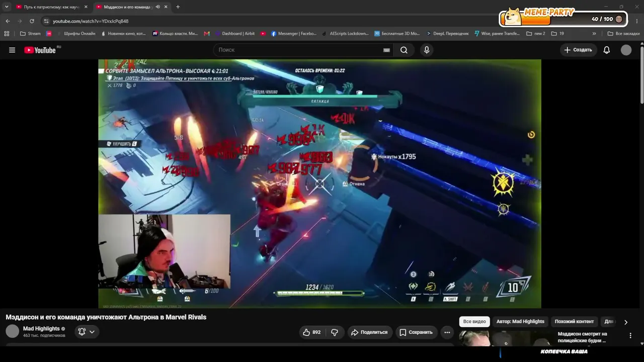Viewport: 644px width, 362px height.
Task: Click the video player to pause playback
Action: [x=319, y=184]
